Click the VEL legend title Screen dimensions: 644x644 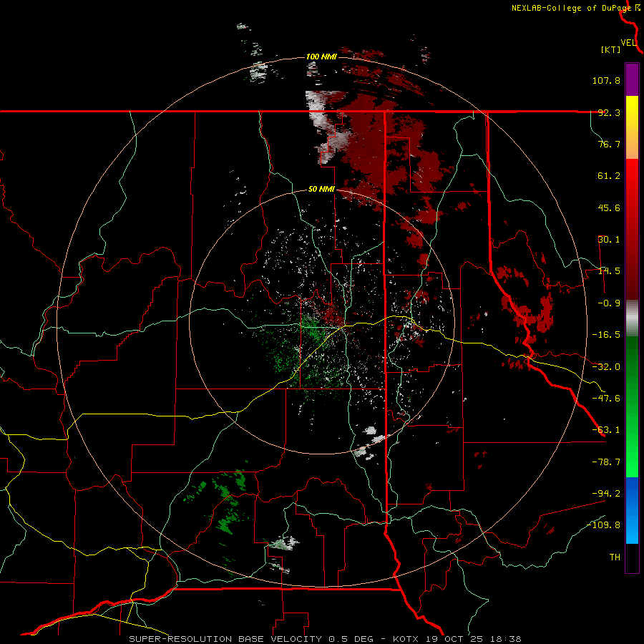pos(628,43)
